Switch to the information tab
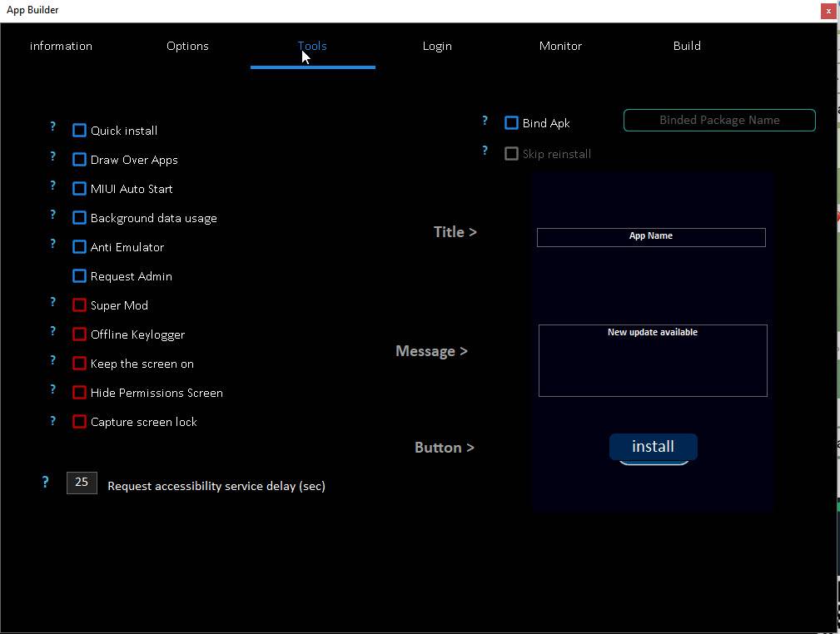 [61, 46]
